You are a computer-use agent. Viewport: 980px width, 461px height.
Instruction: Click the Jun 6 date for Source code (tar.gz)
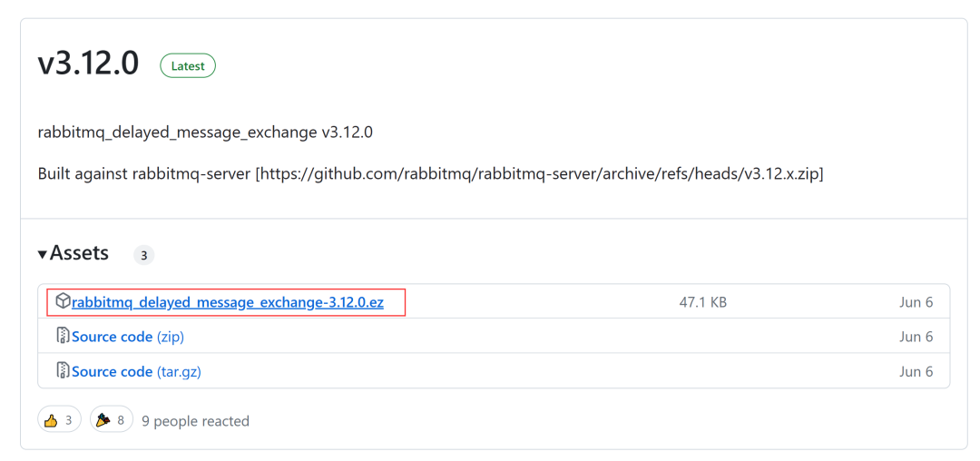pyautogui.click(x=916, y=371)
